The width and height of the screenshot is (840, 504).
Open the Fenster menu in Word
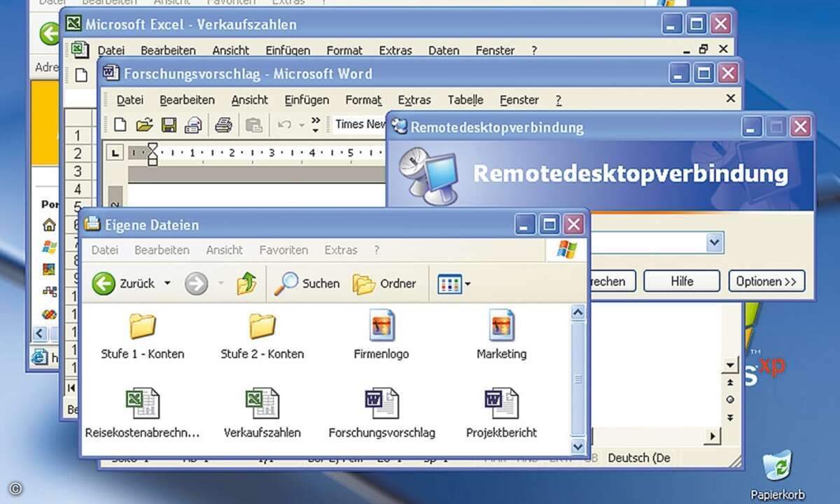point(519,100)
